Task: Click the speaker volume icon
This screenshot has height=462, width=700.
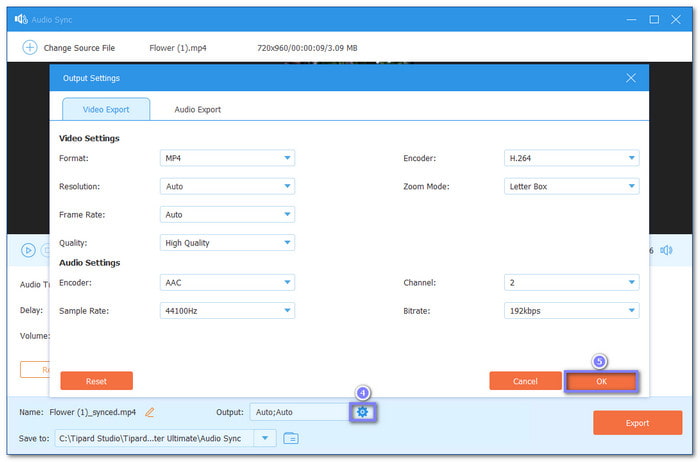Action: click(666, 251)
